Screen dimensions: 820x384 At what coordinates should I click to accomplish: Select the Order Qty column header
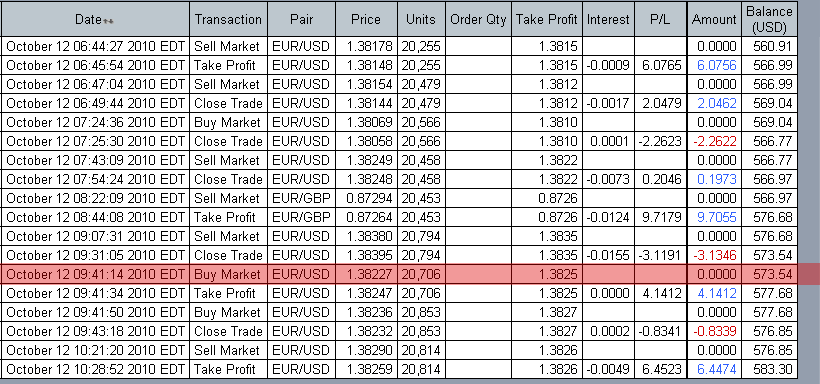click(x=479, y=19)
